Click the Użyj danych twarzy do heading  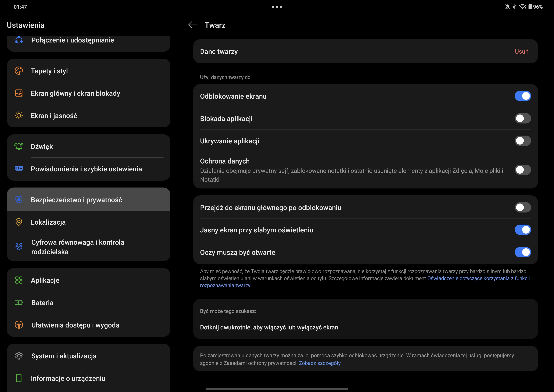tap(225, 77)
